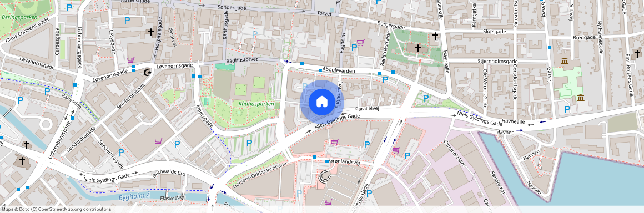
Task: Select the faded parking icon under Åboulevarden building
Action: (x=305, y=86)
